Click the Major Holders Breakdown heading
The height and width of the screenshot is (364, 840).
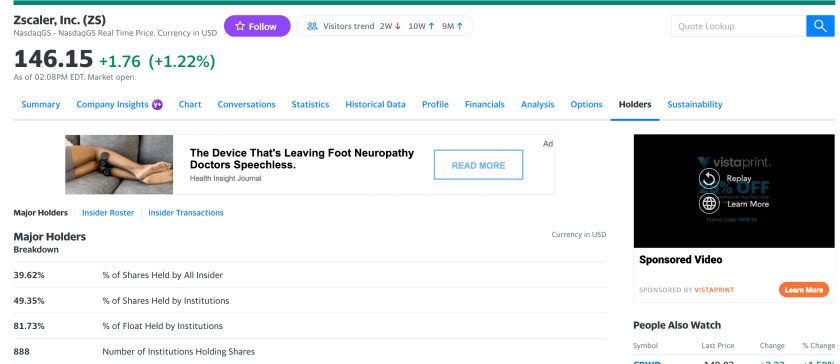pos(49,242)
